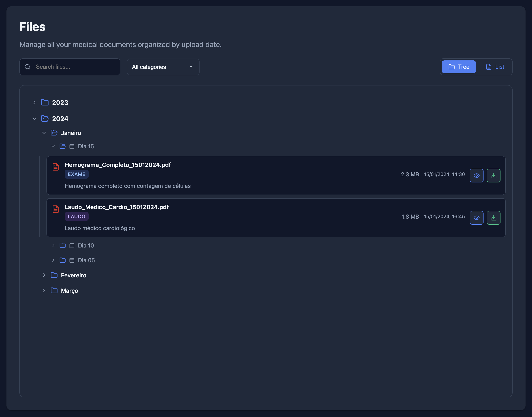The image size is (532, 417).
Task: Click the calendar icon next to Dia 15
Action: point(72,146)
